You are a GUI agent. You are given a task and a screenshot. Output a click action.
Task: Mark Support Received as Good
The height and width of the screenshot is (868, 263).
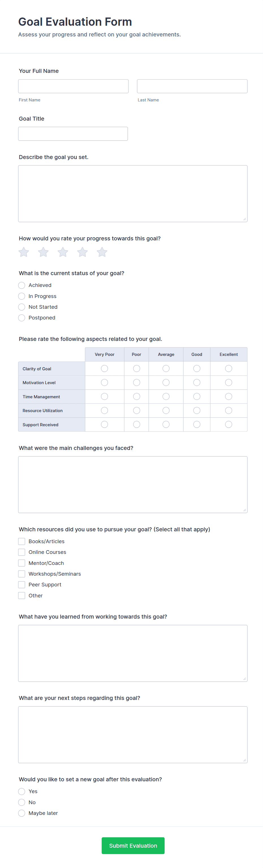[x=197, y=425]
